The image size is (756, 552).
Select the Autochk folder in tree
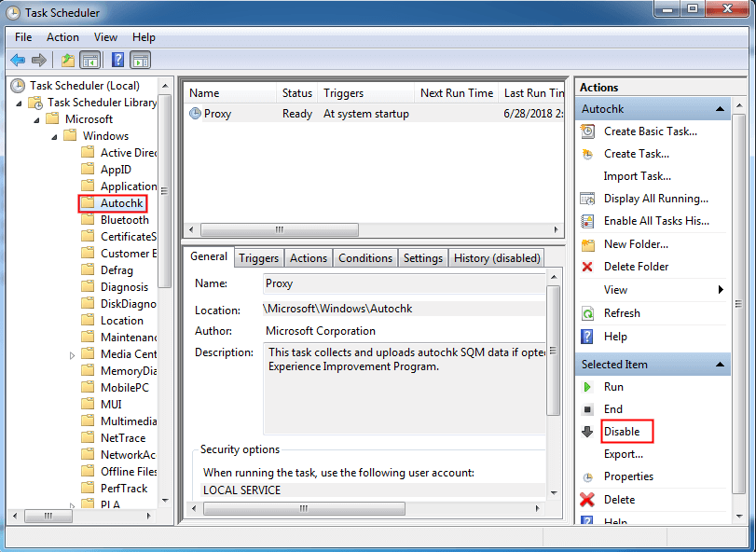(121, 203)
